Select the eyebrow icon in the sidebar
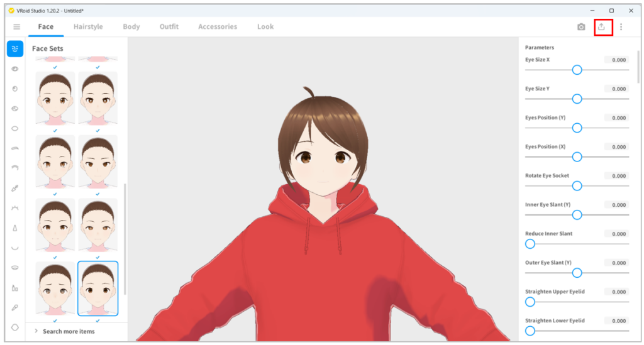The height and width of the screenshot is (345, 644). (15, 148)
